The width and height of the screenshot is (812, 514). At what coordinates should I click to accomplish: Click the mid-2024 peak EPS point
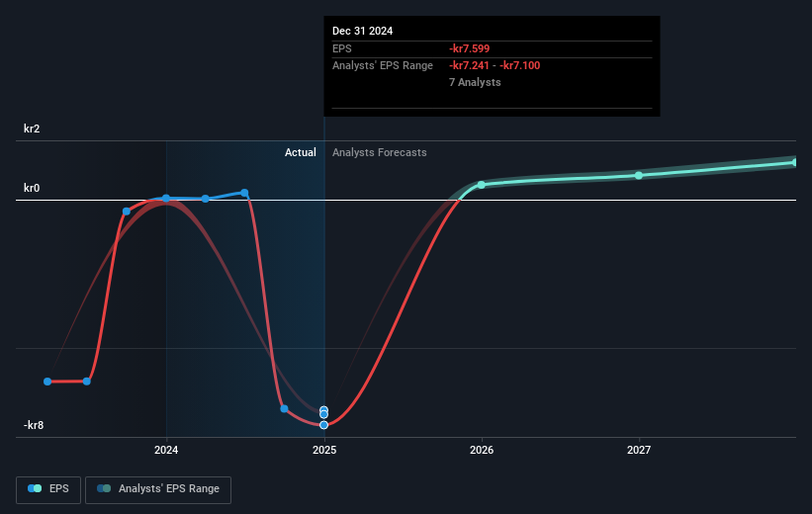click(x=244, y=193)
